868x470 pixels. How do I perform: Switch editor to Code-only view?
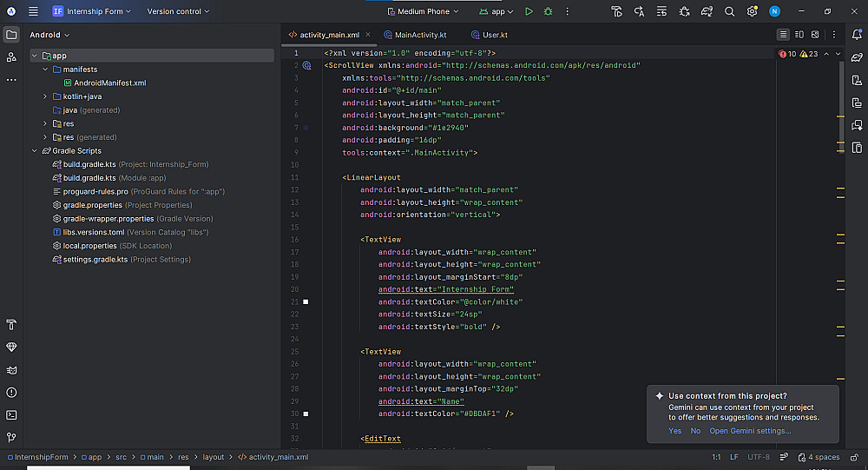click(x=784, y=35)
